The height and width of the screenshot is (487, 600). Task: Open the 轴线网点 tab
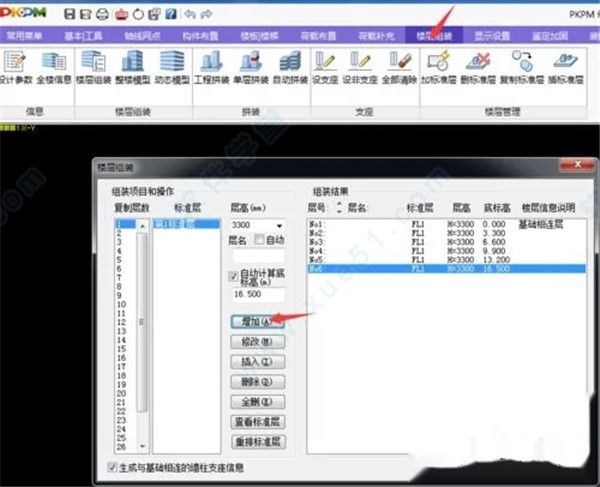pos(142,36)
